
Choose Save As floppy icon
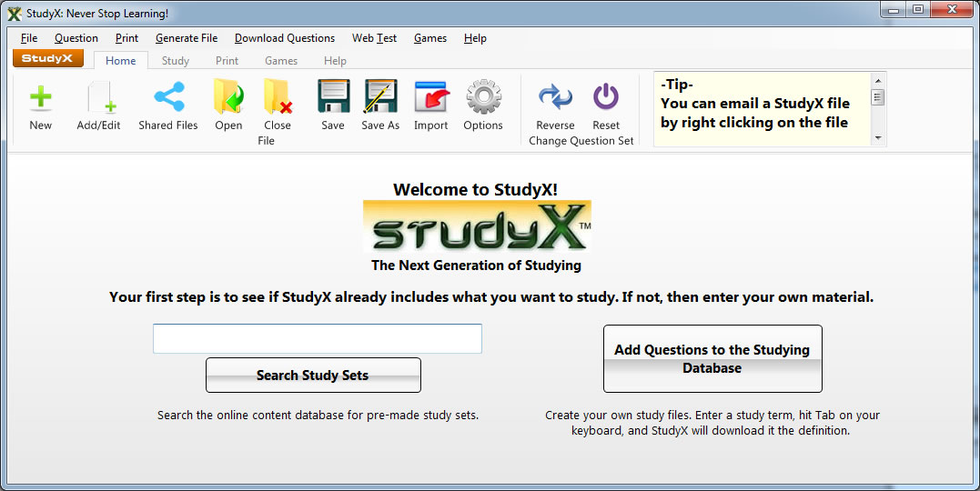pos(380,106)
